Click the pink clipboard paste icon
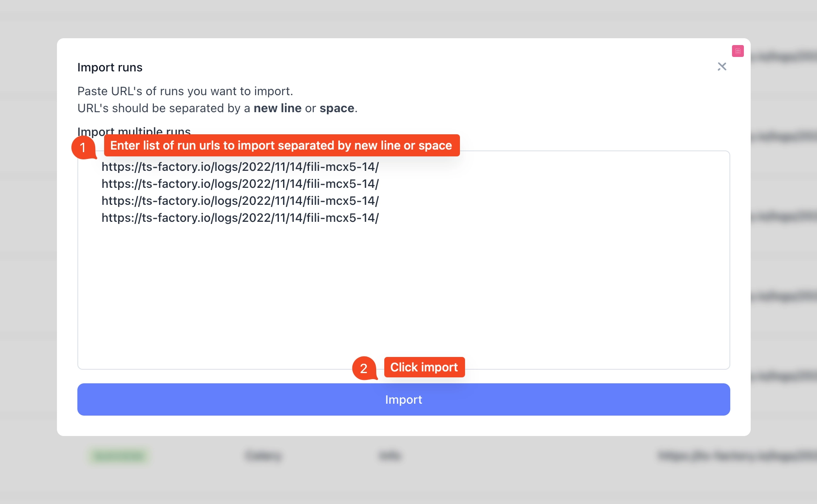 point(738,51)
